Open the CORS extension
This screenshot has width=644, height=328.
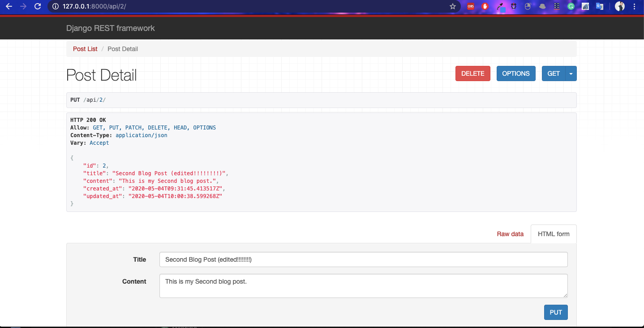click(x=471, y=6)
